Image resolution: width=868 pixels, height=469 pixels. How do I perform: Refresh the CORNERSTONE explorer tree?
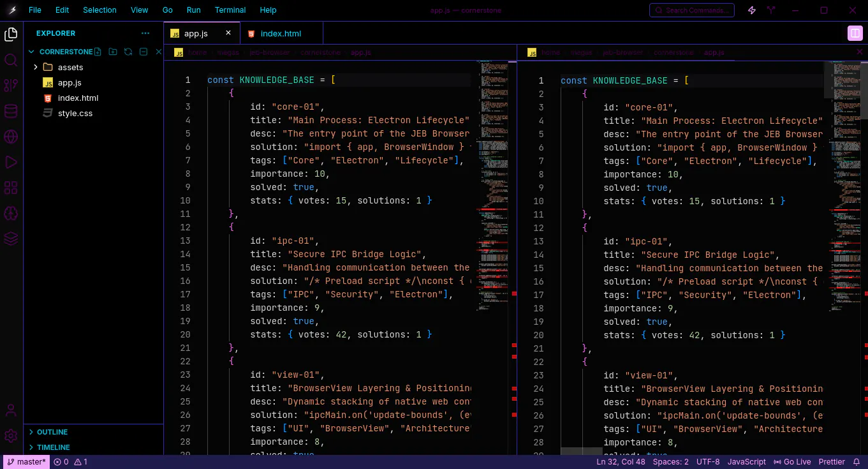coord(128,52)
